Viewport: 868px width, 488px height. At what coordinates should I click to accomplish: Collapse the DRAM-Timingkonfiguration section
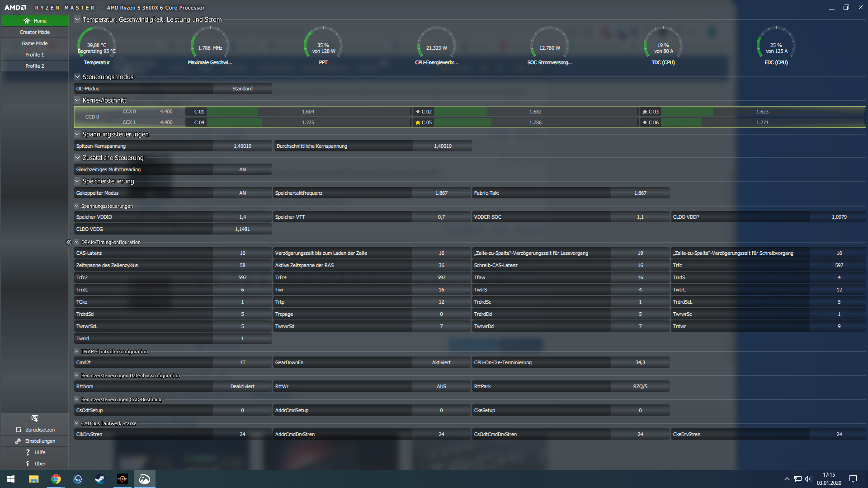(x=77, y=242)
